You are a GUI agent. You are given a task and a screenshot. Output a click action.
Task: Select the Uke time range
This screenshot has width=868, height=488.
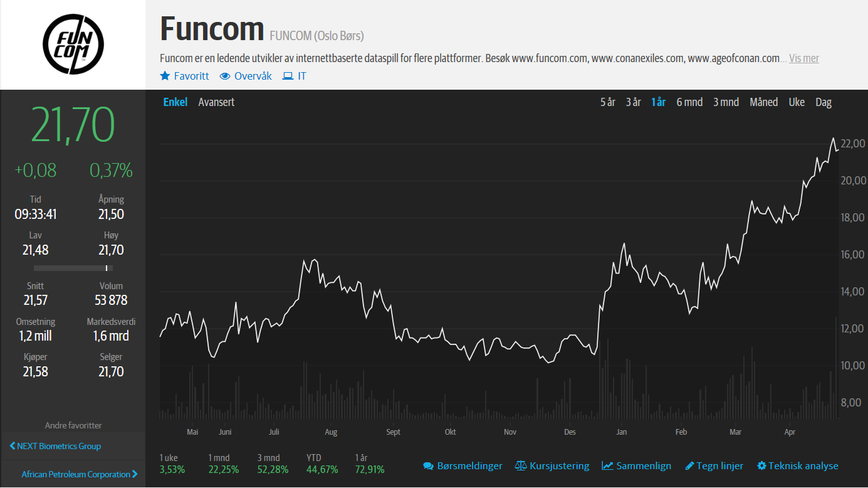pyautogui.click(x=797, y=102)
